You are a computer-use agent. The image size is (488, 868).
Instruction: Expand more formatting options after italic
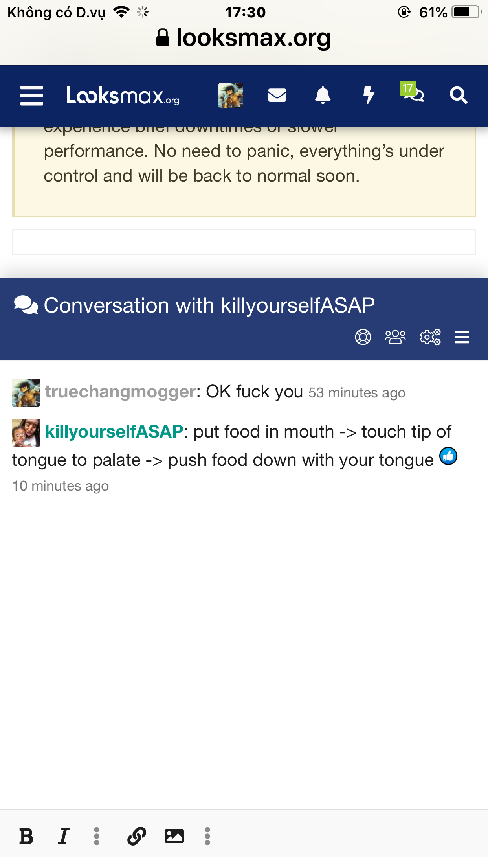pyautogui.click(x=97, y=836)
